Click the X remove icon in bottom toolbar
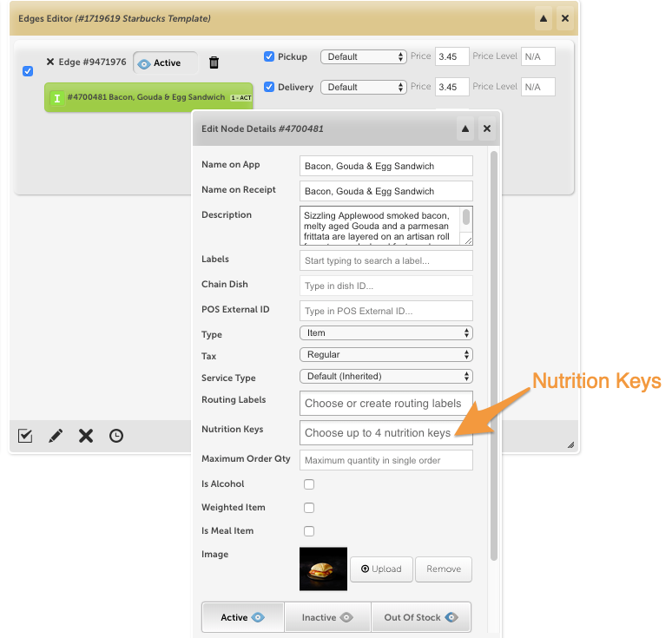This screenshot has width=672, height=638. tap(86, 436)
